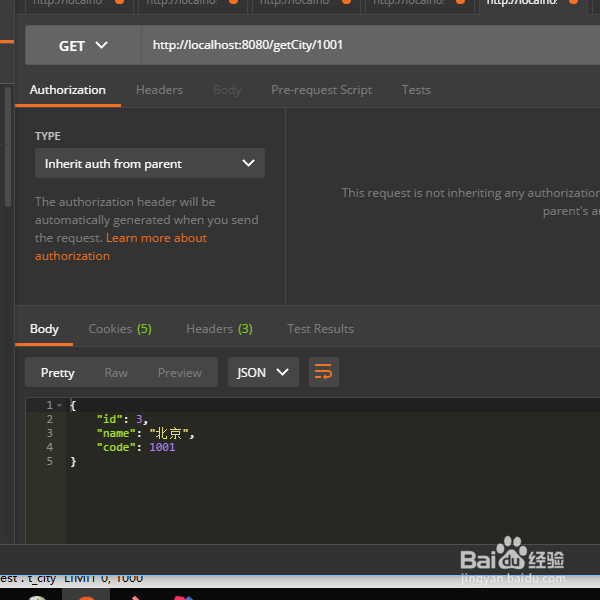Toggle the line wrap icon
Screen dimensions: 600x600
click(324, 372)
